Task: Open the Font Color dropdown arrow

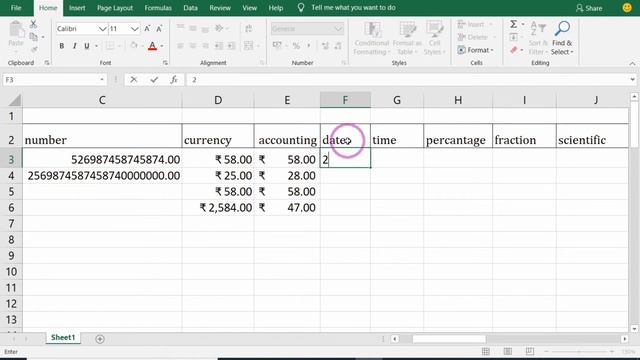Action: coord(162,46)
